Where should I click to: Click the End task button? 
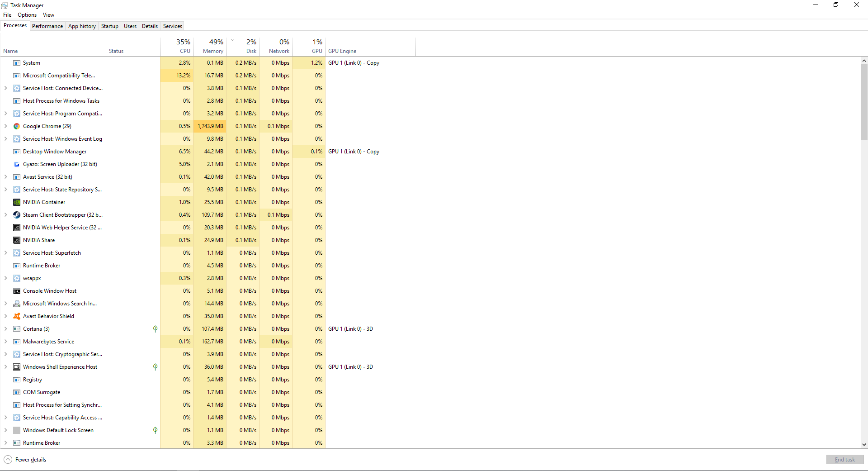pyautogui.click(x=845, y=460)
